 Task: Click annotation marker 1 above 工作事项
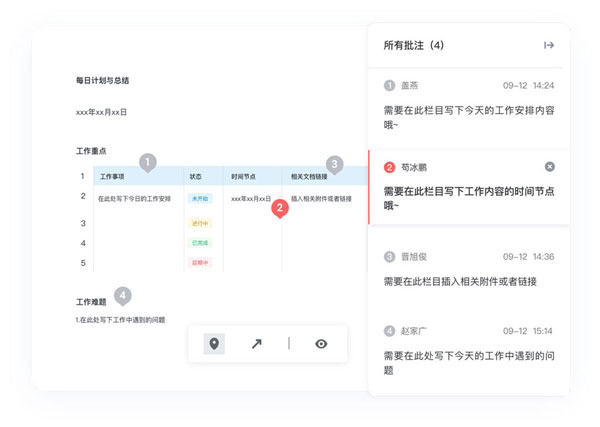(x=148, y=162)
